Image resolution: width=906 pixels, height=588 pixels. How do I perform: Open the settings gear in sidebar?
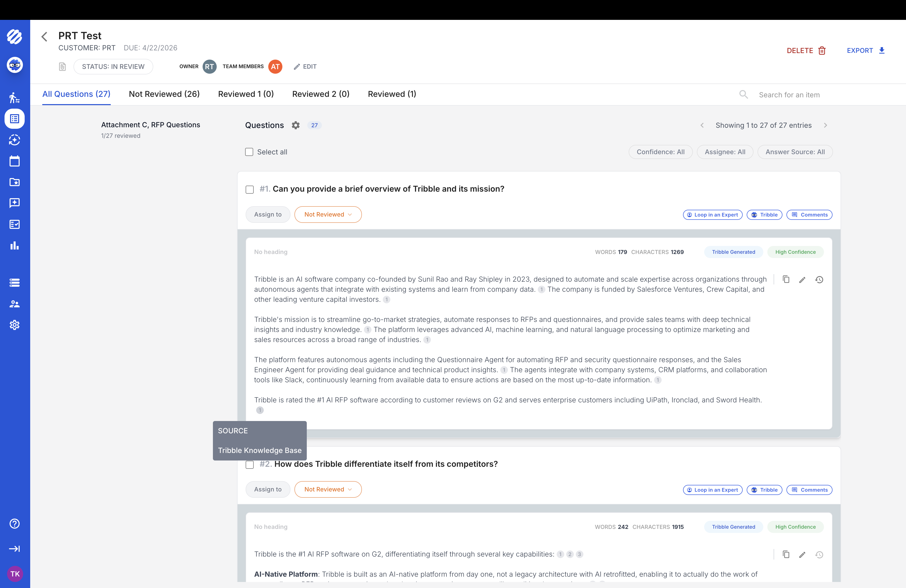[x=14, y=325]
